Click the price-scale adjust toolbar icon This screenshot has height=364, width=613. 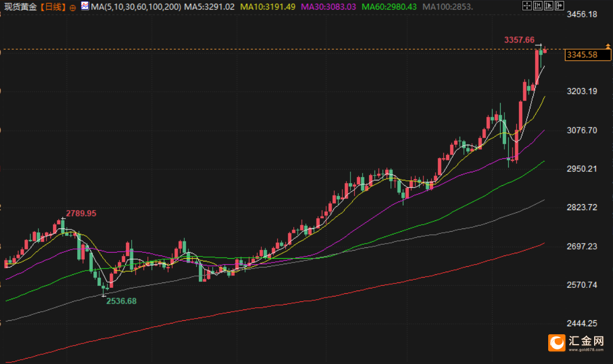538,5
